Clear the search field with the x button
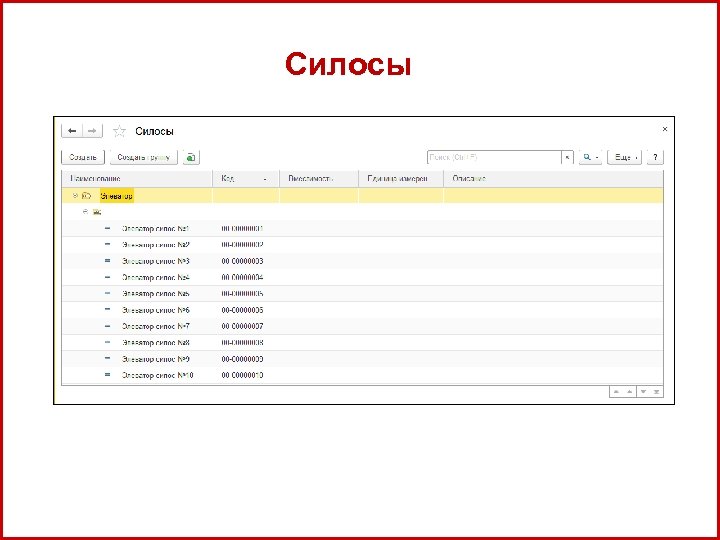 click(568, 158)
